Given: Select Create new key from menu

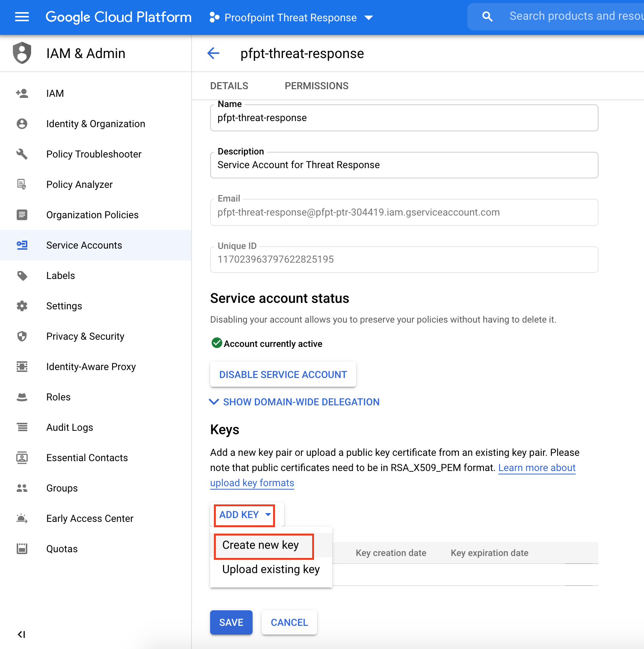Looking at the screenshot, I should [261, 545].
